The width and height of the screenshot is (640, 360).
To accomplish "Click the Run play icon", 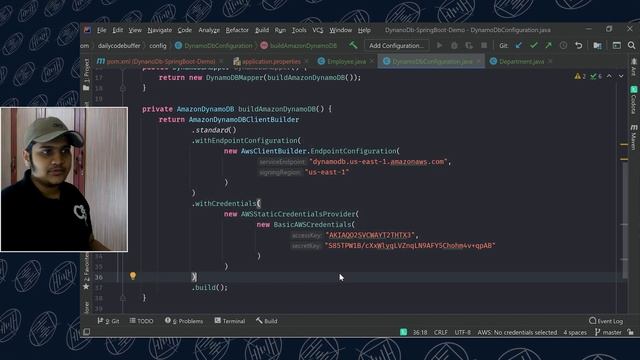I will pos(439,45).
